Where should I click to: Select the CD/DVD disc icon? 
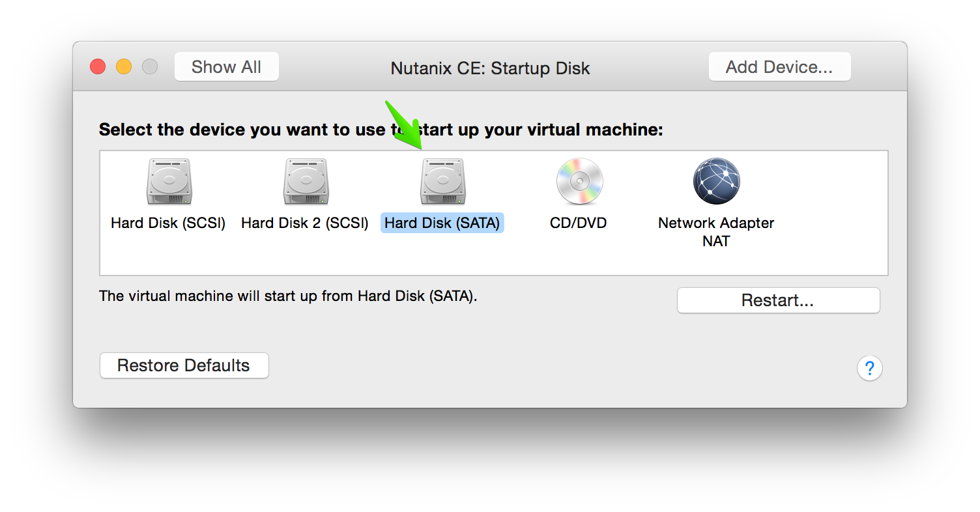579,182
